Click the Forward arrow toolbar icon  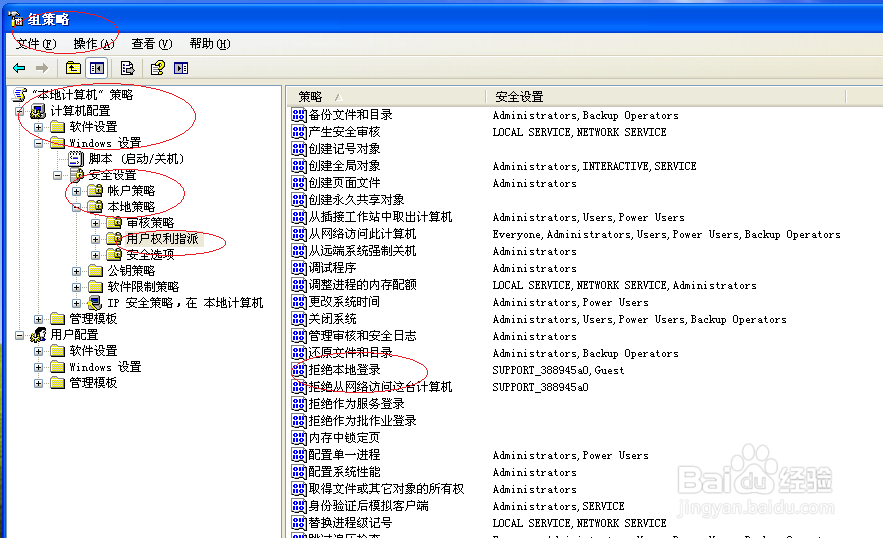pyautogui.click(x=42, y=68)
